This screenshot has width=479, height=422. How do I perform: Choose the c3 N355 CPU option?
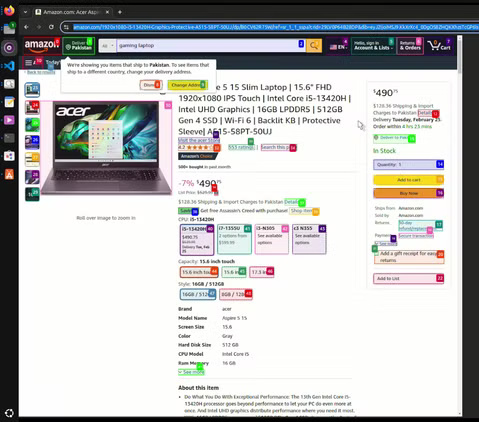point(309,239)
